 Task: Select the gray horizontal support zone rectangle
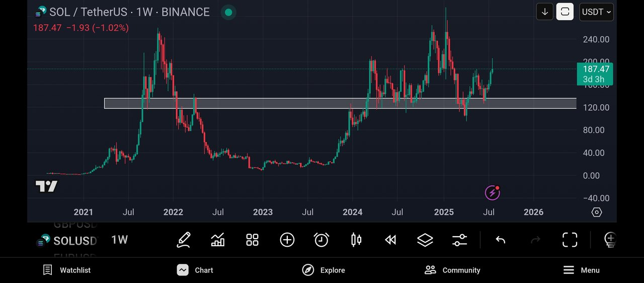pyautogui.click(x=340, y=103)
